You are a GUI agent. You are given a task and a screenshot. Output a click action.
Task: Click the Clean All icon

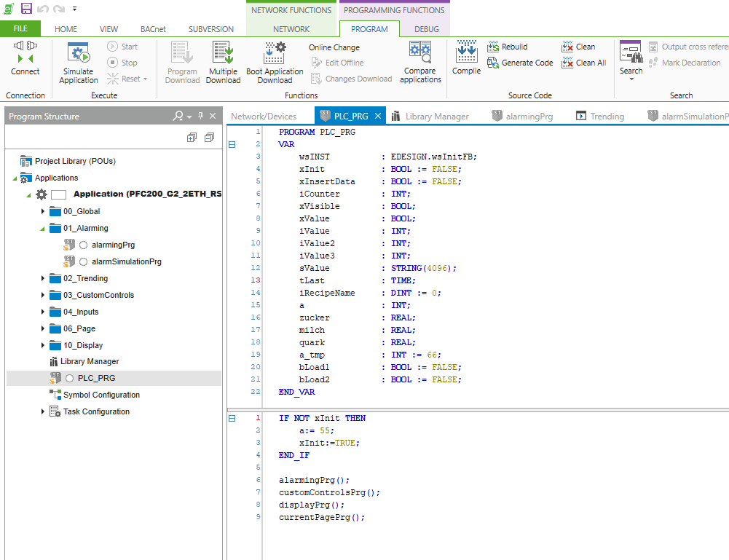click(568, 63)
